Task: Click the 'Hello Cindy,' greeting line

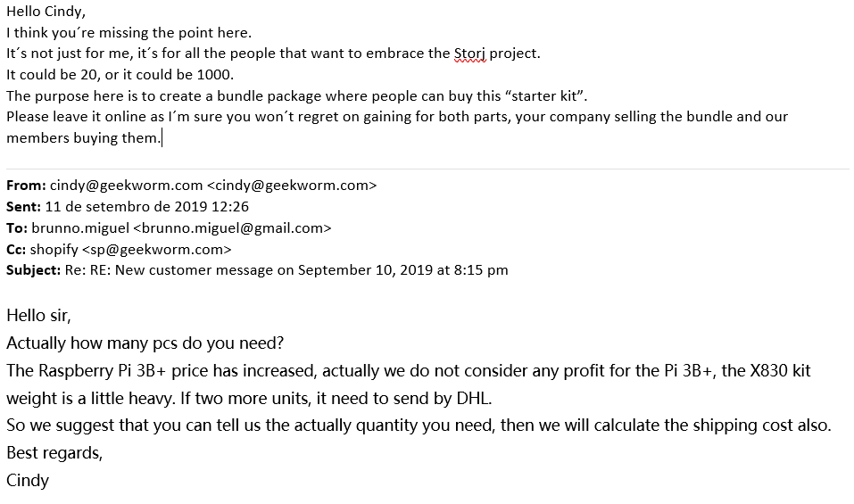Action: coord(46,12)
